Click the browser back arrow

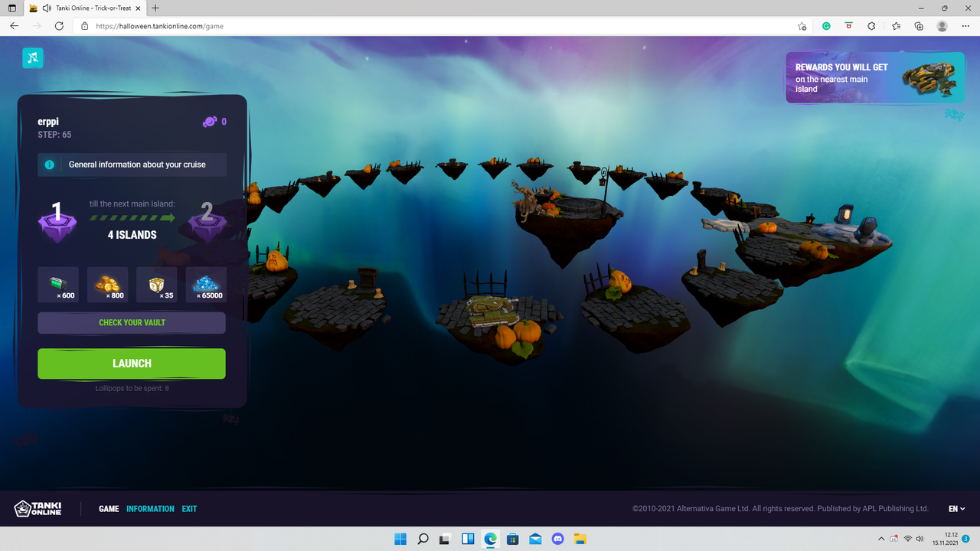[14, 26]
